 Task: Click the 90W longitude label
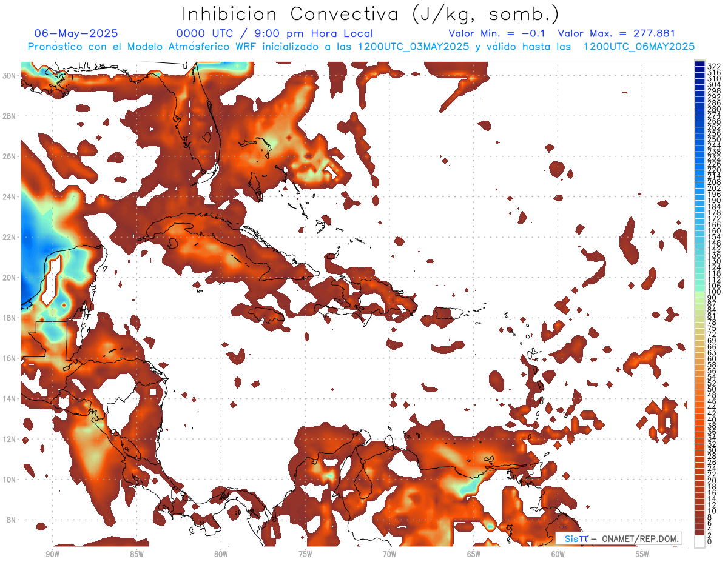pos(52,554)
